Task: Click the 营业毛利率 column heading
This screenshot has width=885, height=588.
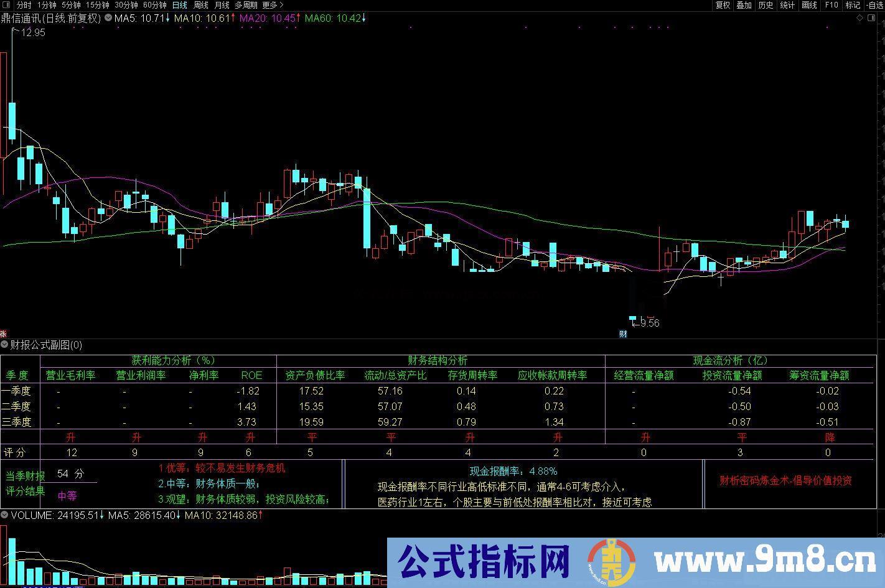Action: 70,375
